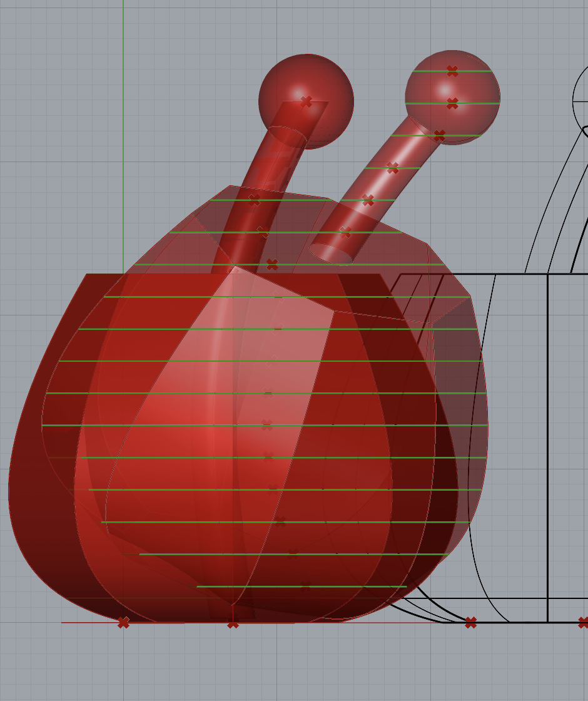This screenshot has width=588, height=701.
Task: Select the red baseline segment left of body
Action: [88, 622]
